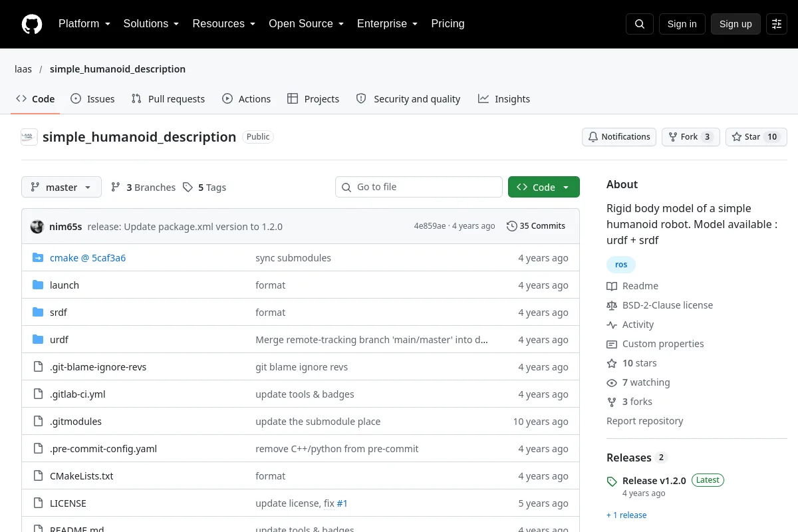
Task: Click the urdf folder icon
Action: tap(38, 340)
